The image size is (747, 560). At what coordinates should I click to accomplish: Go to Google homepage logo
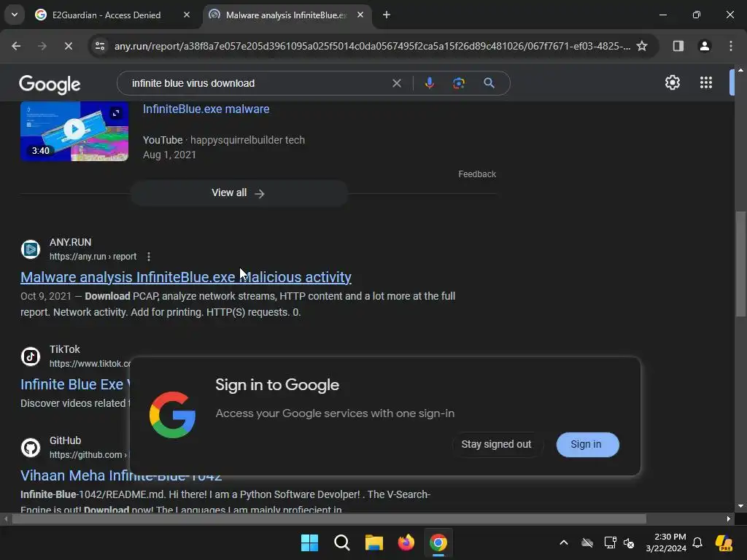(x=50, y=85)
